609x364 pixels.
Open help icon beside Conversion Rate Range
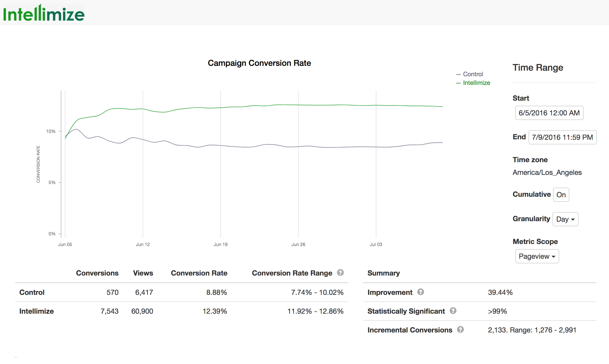(x=340, y=272)
